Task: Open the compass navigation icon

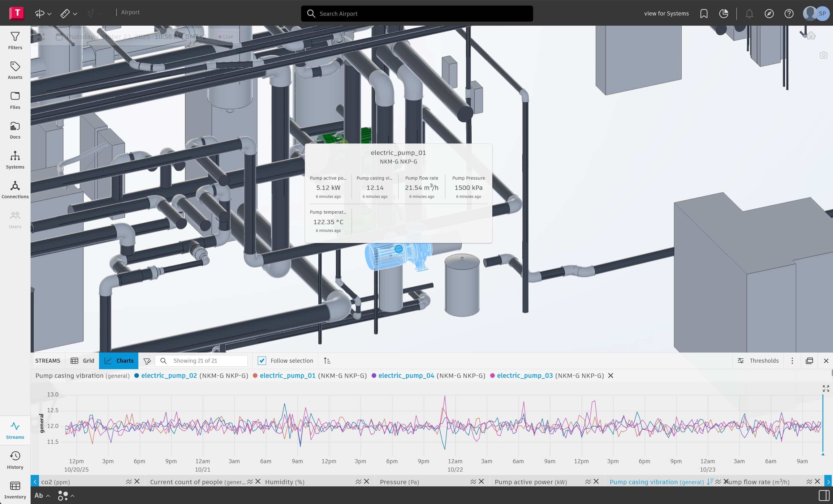Action: tap(769, 14)
